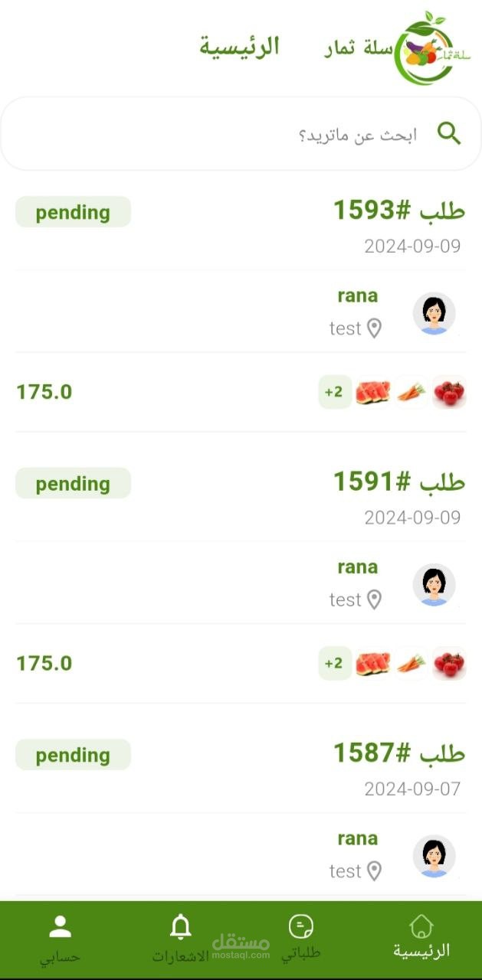Open order طلب #1593 title

398,211
